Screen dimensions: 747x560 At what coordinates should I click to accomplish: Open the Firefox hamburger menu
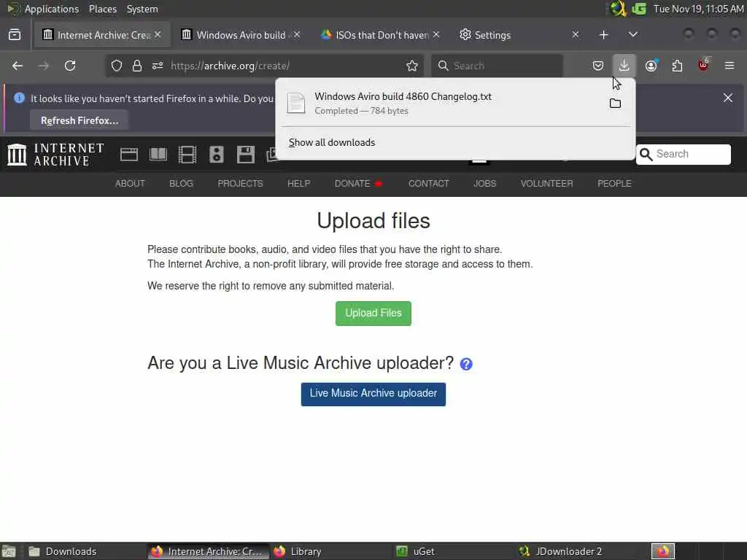click(729, 66)
